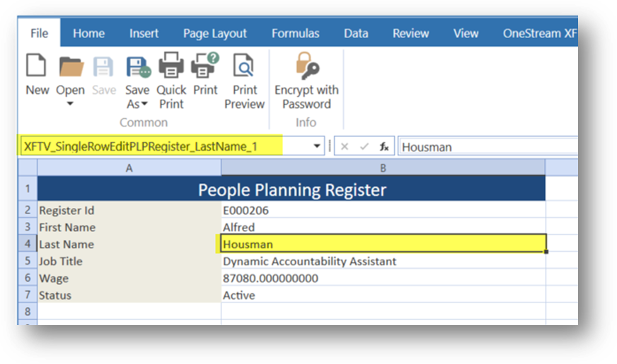
Task: Select the column B header
Action: click(383, 168)
